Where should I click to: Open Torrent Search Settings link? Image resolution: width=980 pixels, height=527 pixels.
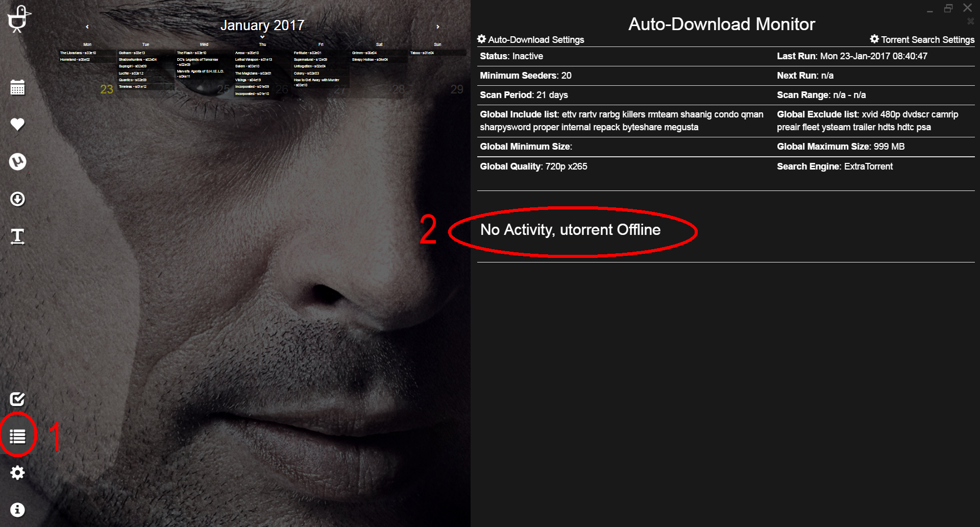pyautogui.click(x=922, y=39)
